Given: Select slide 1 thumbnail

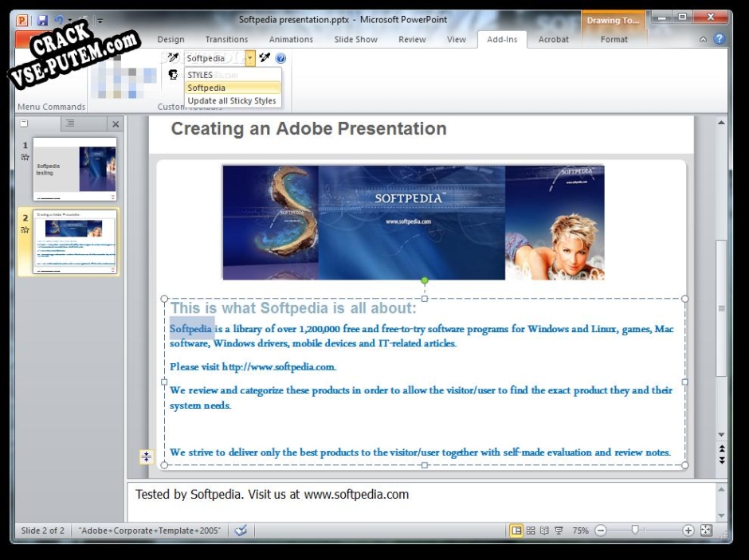Looking at the screenshot, I should pos(75,169).
